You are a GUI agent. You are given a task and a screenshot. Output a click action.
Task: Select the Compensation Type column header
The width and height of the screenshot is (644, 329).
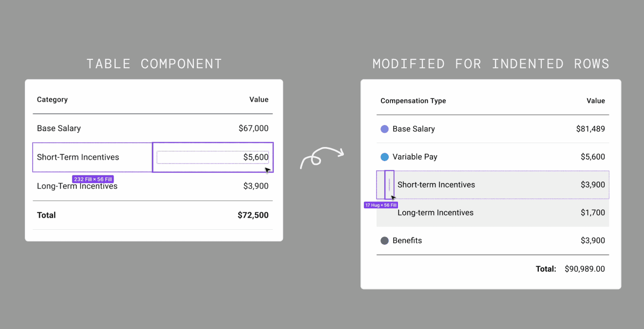click(413, 101)
